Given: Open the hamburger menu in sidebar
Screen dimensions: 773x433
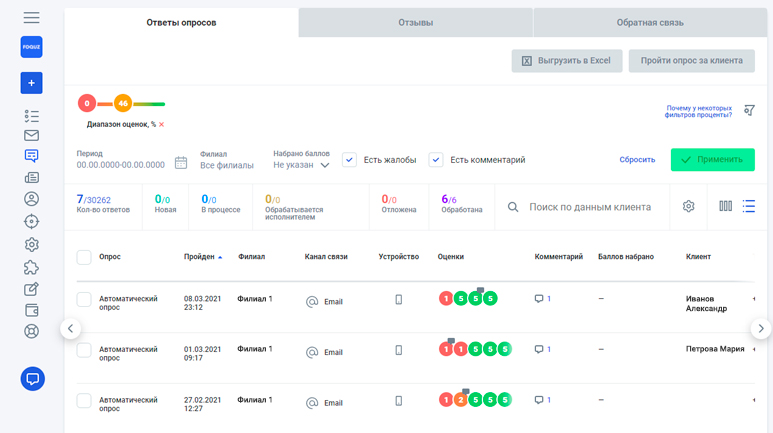Looking at the screenshot, I should tap(31, 18).
